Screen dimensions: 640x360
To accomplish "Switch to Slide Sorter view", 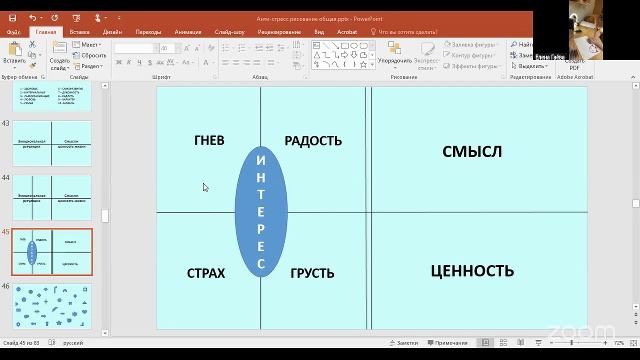I will (x=503, y=343).
